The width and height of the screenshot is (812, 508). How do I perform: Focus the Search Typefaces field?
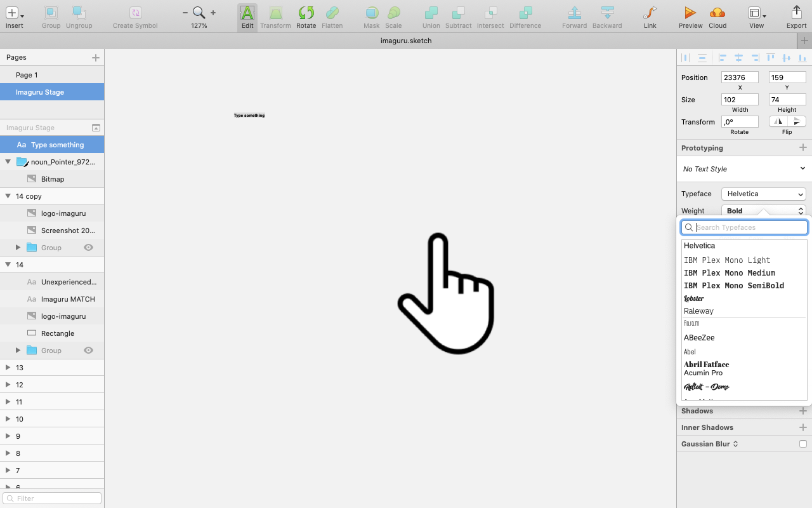(x=744, y=227)
